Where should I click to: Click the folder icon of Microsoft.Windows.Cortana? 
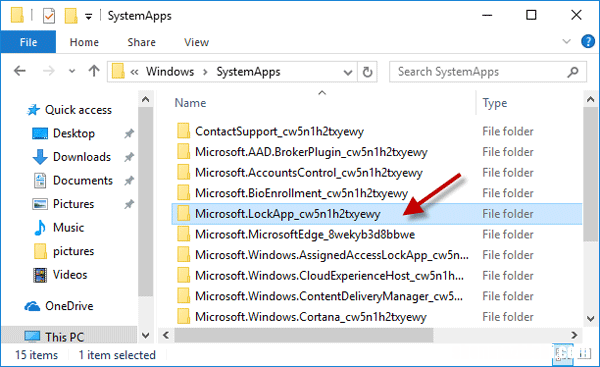[x=183, y=316]
